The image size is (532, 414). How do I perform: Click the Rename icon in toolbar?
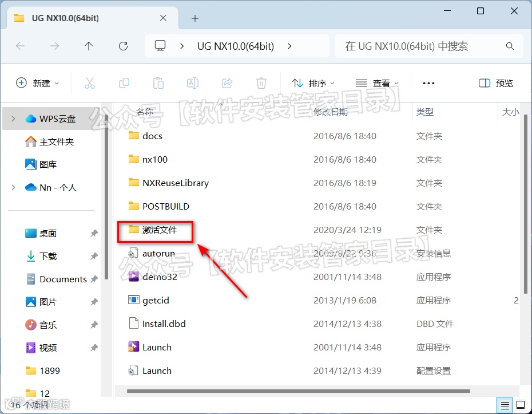[193, 83]
